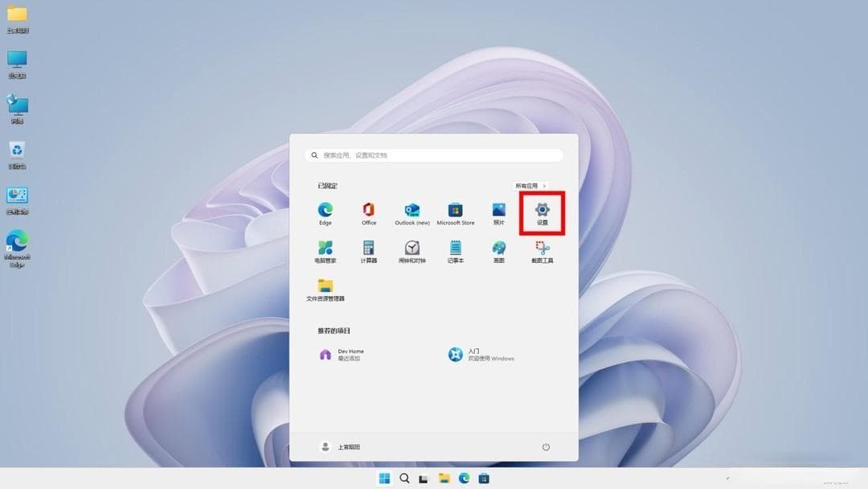Open Edge from the taskbar

coord(464,479)
